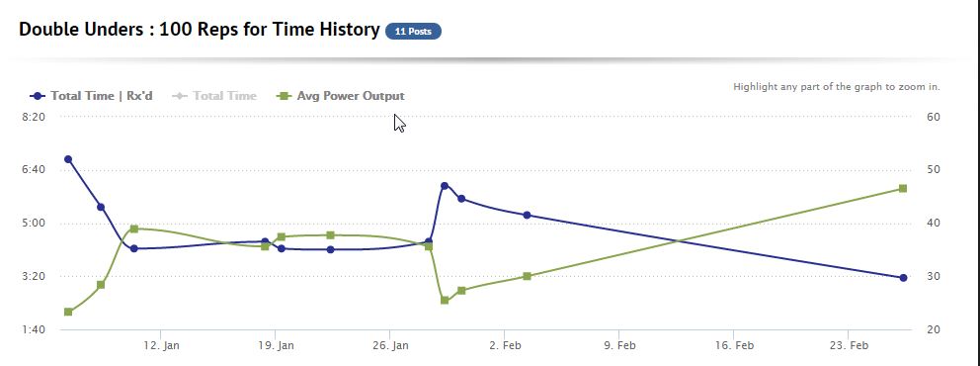Click the blue data point near 2. Feb
This screenshot has width=980, height=366.
[x=527, y=215]
